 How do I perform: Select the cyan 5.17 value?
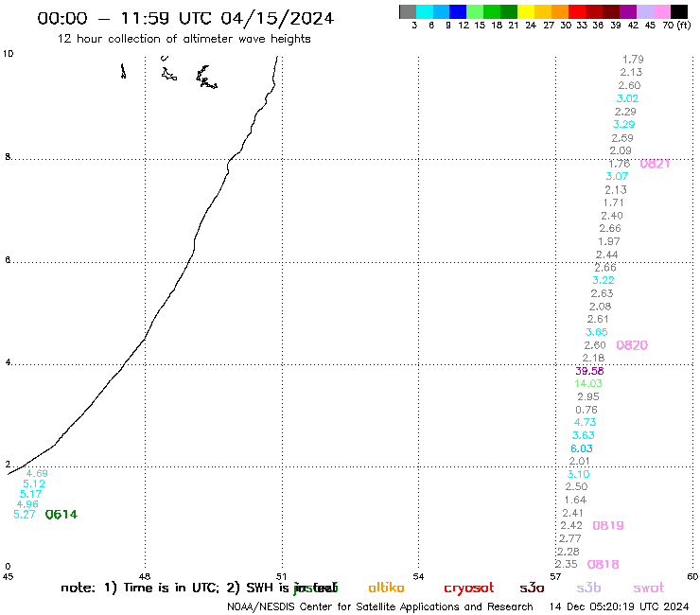tap(31, 494)
